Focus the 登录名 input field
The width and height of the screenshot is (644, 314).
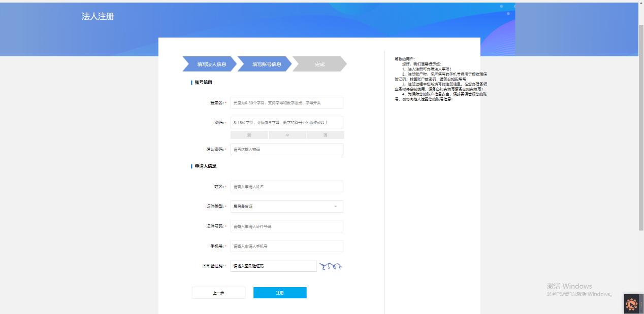point(286,103)
